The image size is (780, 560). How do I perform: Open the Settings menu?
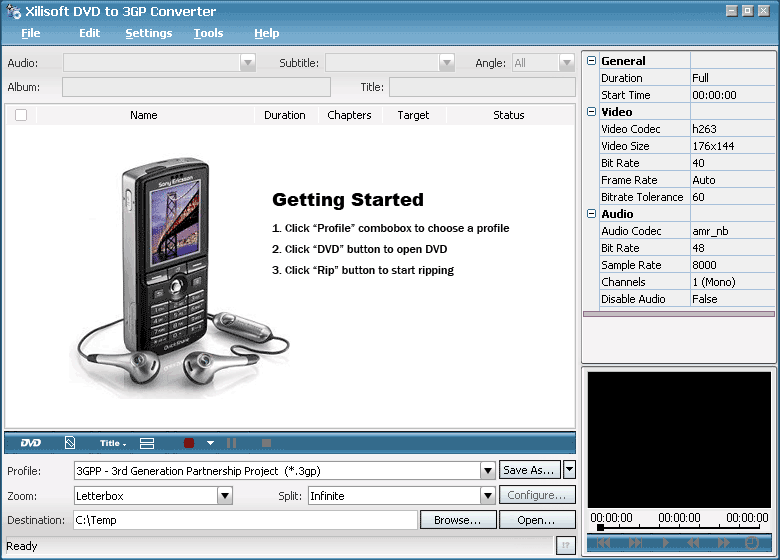click(149, 33)
